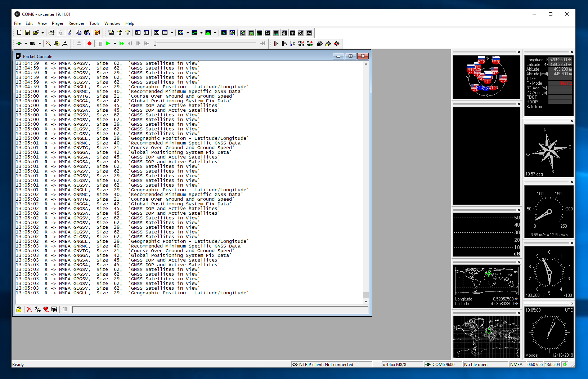588x379 pixels.
Task: Click the Rewind to start button
Action: [x=147, y=44]
